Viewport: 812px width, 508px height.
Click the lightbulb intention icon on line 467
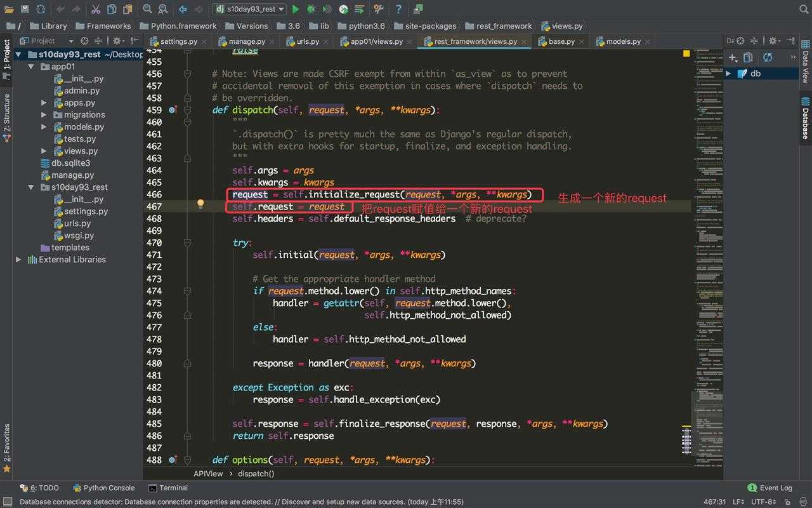pos(200,204)
